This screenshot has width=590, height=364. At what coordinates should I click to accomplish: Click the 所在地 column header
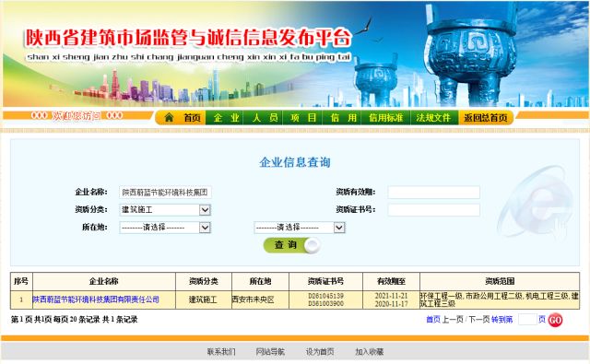point(260,281)
